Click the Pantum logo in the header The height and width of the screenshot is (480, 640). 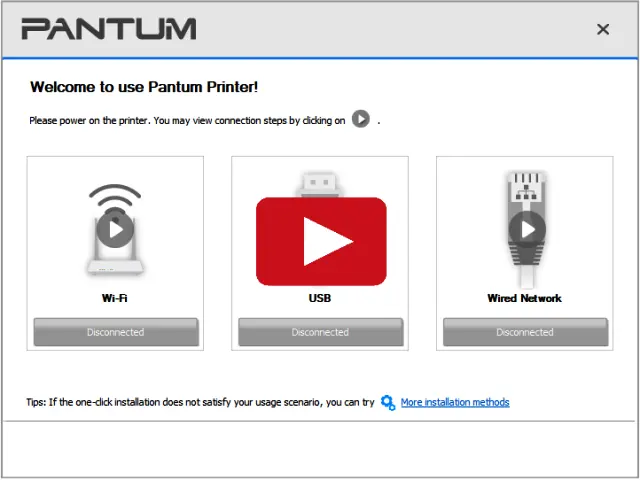pyautogui.click(x=109, y=29)
